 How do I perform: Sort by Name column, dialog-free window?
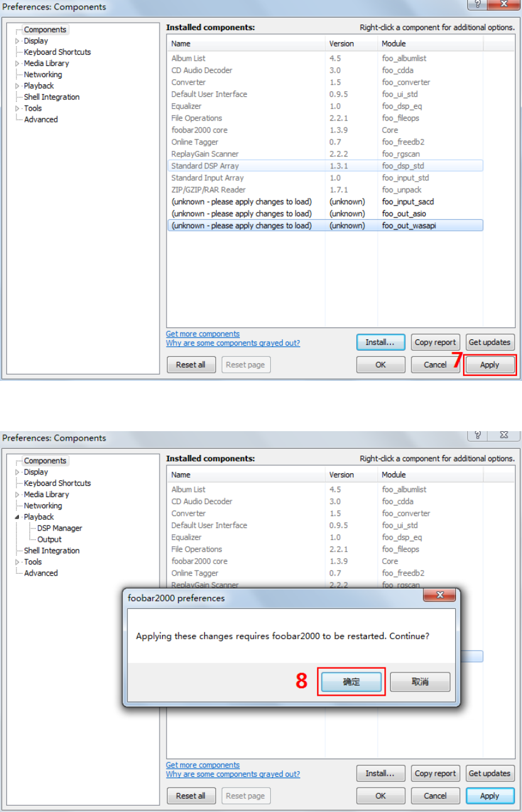tap(246, 44)
